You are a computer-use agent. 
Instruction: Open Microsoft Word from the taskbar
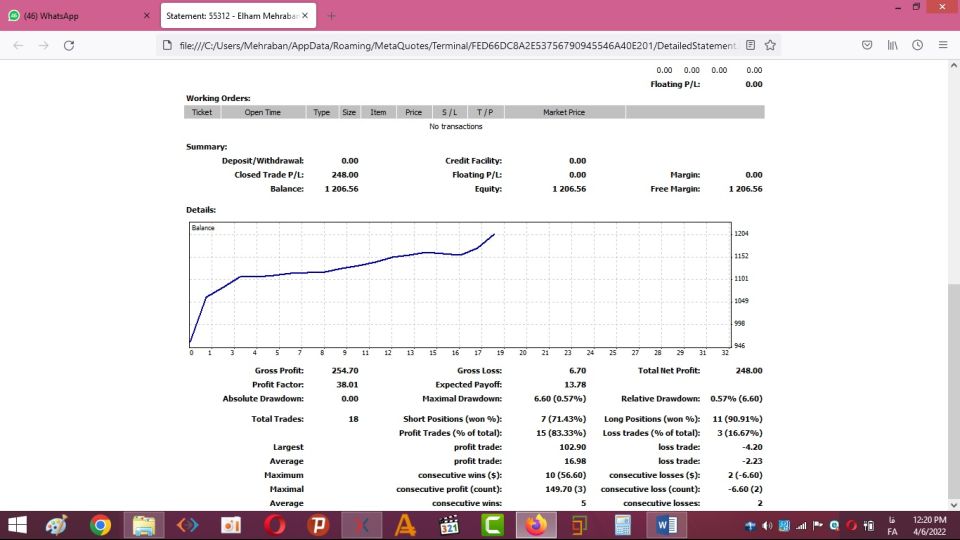[666, 524]
